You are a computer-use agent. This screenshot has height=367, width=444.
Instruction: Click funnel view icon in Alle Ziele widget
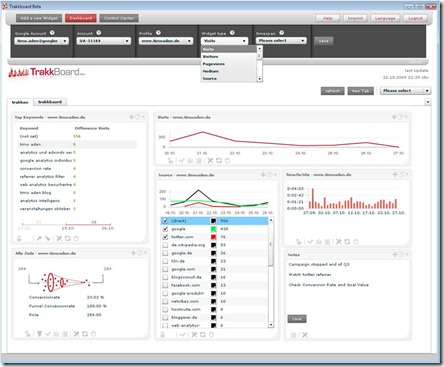tap(39, 334)
